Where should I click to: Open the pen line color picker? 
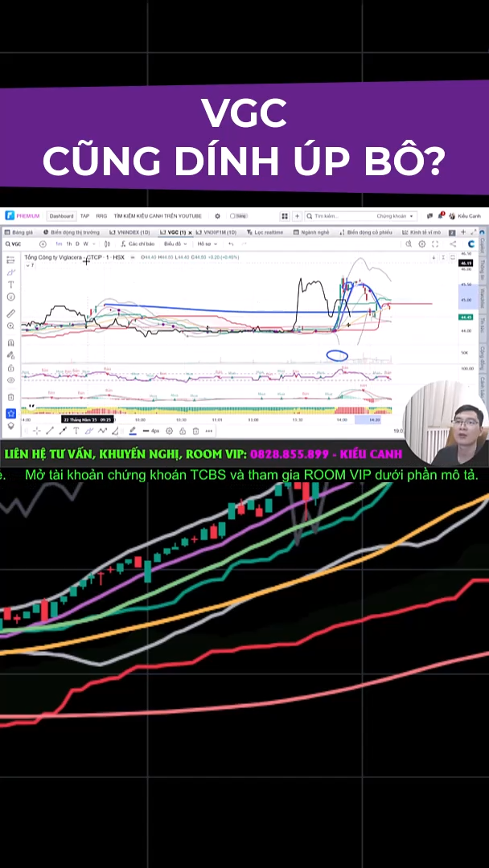click(133, 431)
